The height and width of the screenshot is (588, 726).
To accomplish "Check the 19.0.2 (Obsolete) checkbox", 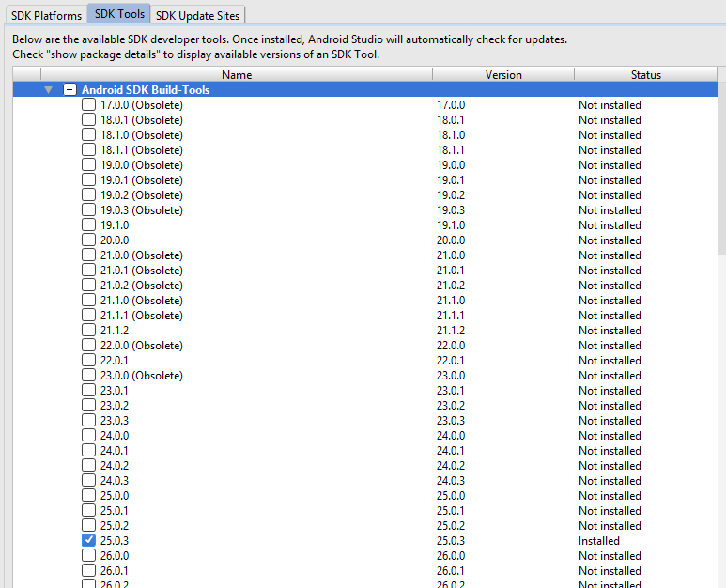I will pyautogui.click(x=88, y=195).
